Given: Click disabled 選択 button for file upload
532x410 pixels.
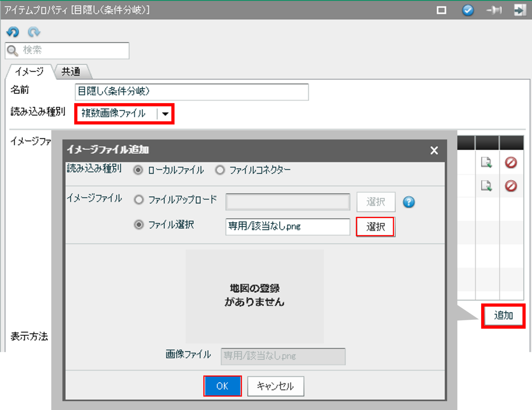Looking at the screenshot, I should pos(376,202).
